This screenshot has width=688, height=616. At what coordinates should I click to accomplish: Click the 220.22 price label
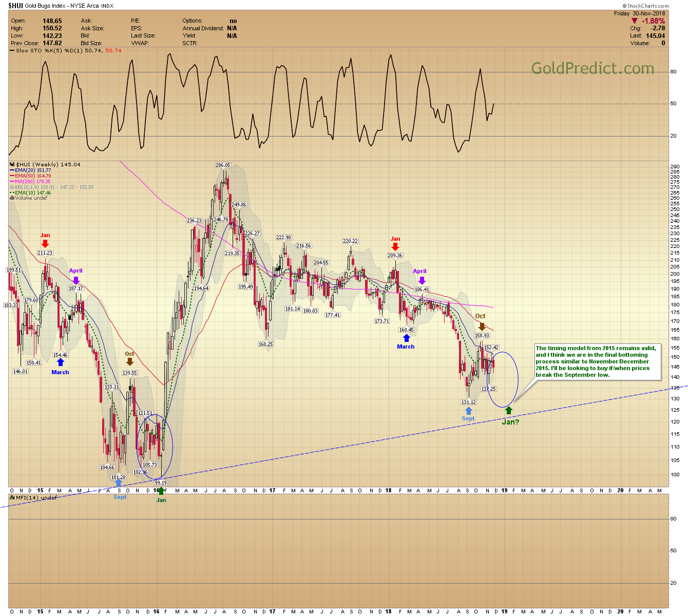pos(351,241)
